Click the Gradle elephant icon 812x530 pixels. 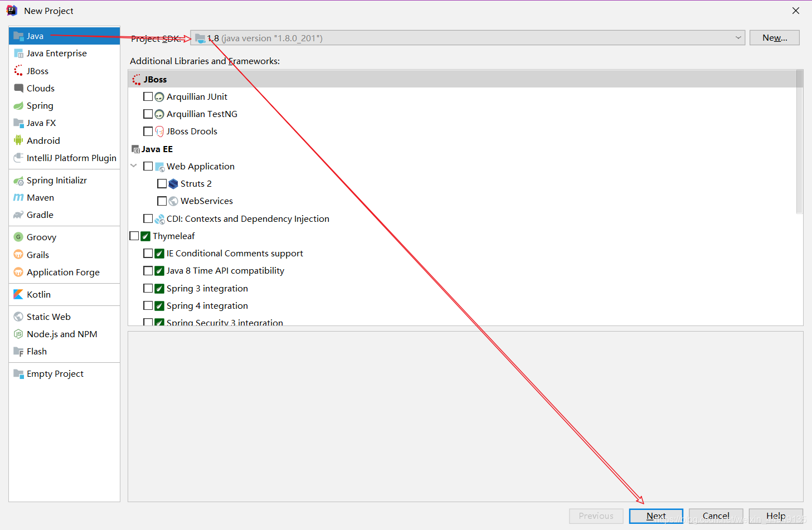click(x=18, y=215)
